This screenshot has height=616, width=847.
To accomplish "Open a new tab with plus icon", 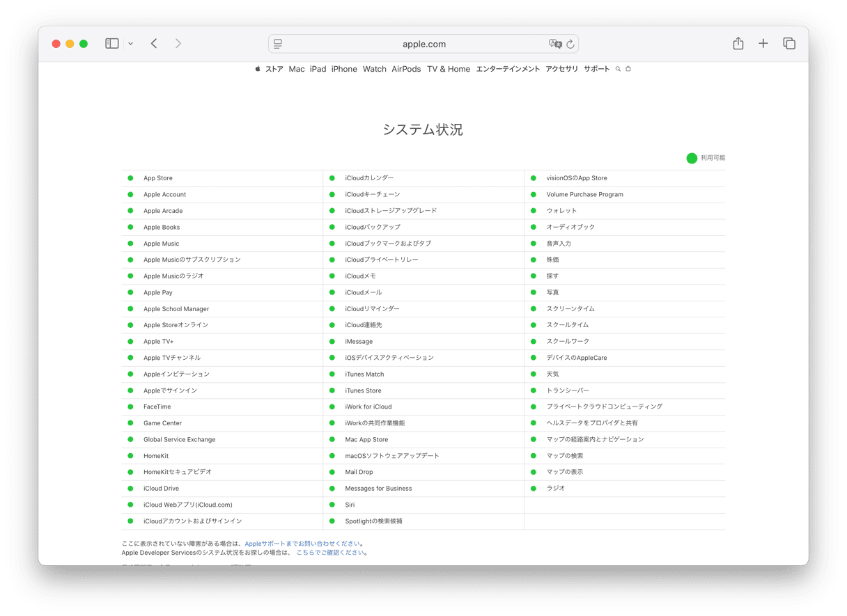I will click(x=763, y=44).
